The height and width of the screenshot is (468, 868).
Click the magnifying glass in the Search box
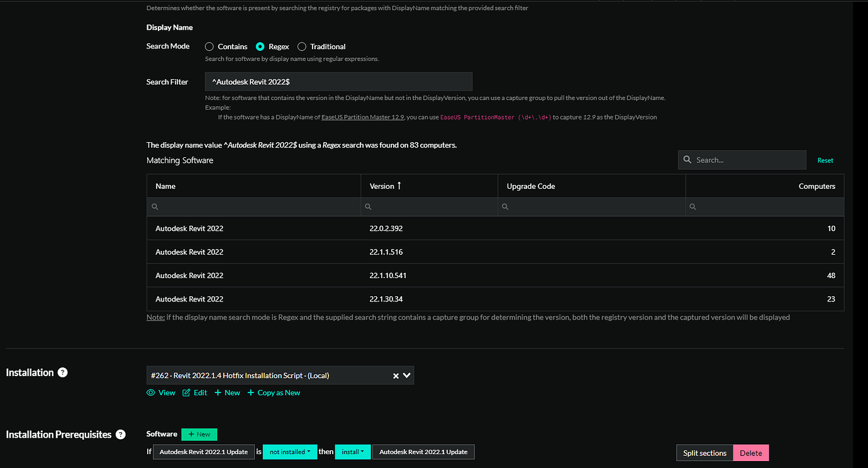tap(687, 160)
